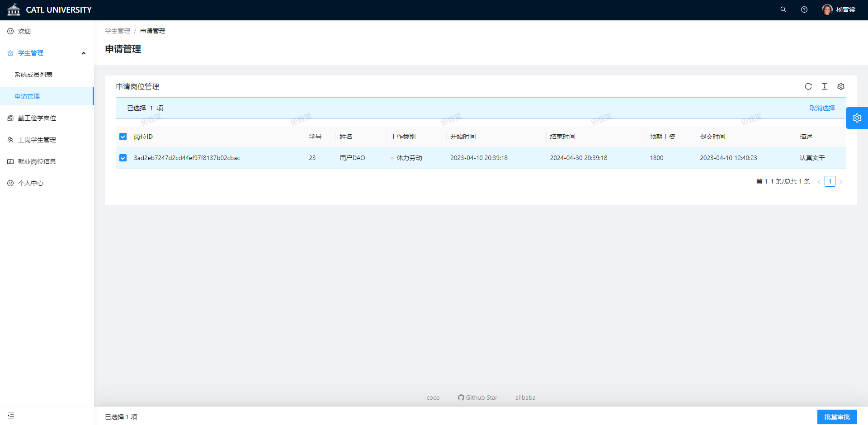Click the 申请岗位管理 table title

click(137, 86)
